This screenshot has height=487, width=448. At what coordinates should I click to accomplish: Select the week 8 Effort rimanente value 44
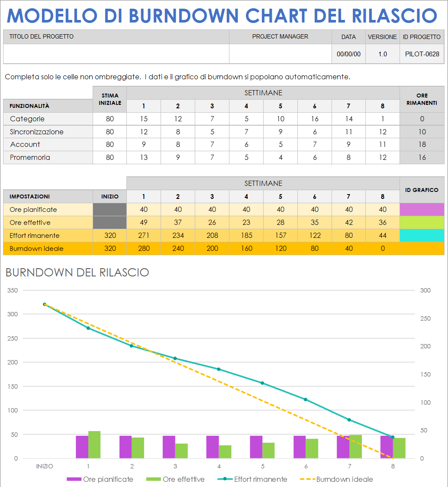click(x=382, y=235)
